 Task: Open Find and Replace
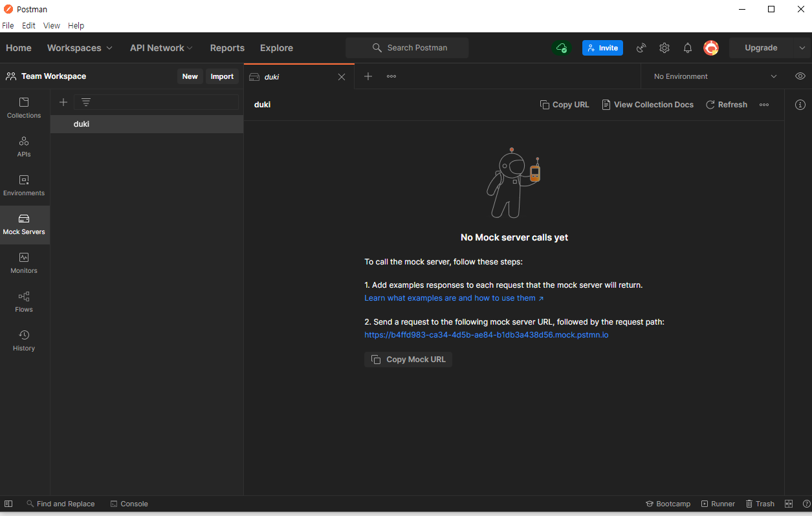pyautogui.click(x=61, y=504)
